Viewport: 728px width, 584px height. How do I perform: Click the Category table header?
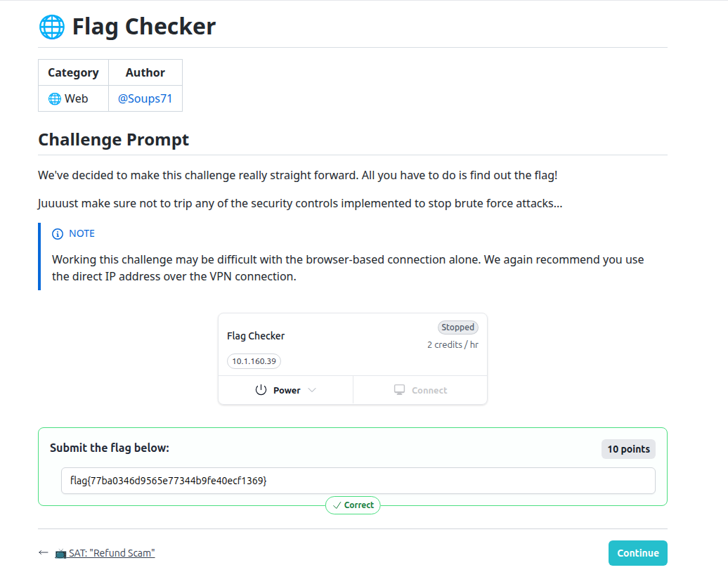(73, 72)
